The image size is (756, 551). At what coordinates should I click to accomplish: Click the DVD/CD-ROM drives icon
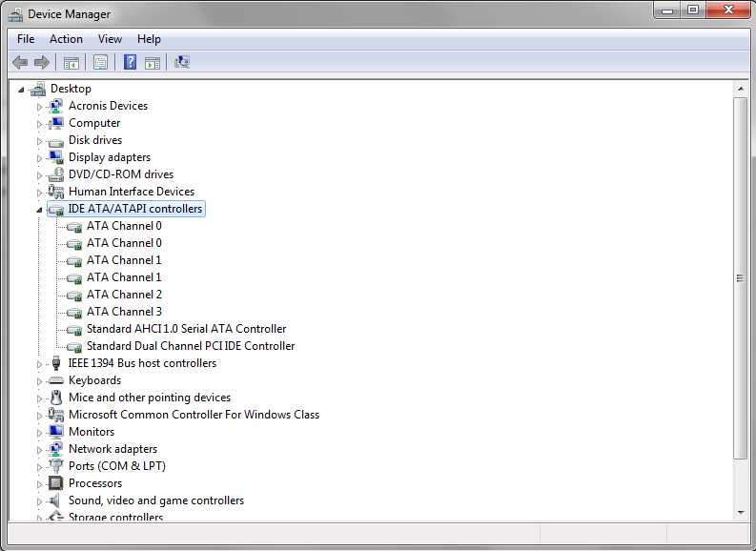(x=56, y=174)
